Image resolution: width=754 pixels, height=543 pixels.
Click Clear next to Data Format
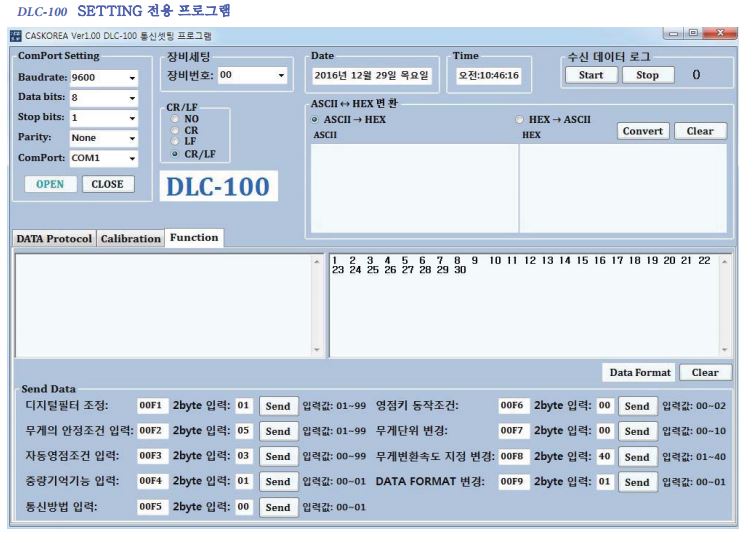click(705, 373)
